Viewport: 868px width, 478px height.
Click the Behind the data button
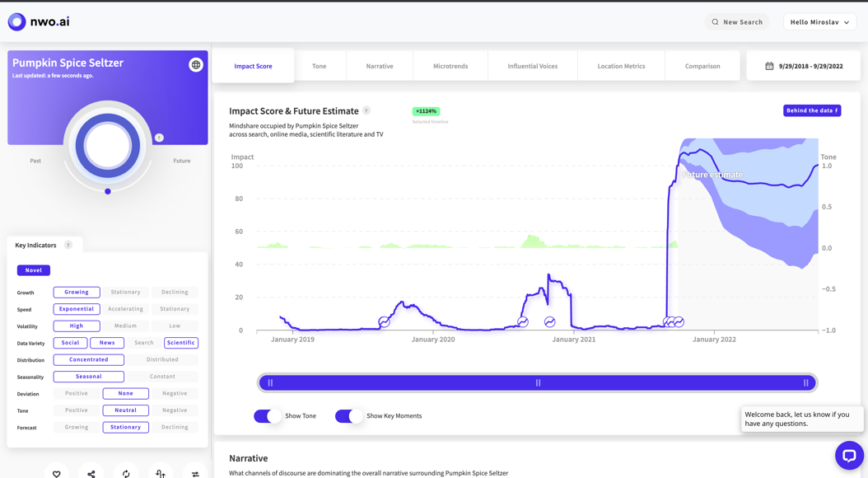(x=812, y=110)
